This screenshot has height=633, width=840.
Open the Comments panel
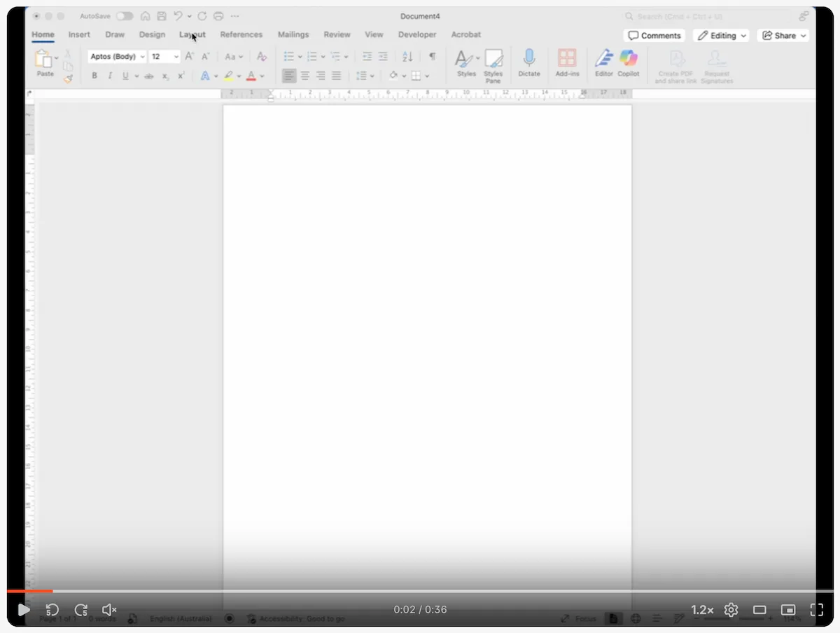tap(654, 35)
